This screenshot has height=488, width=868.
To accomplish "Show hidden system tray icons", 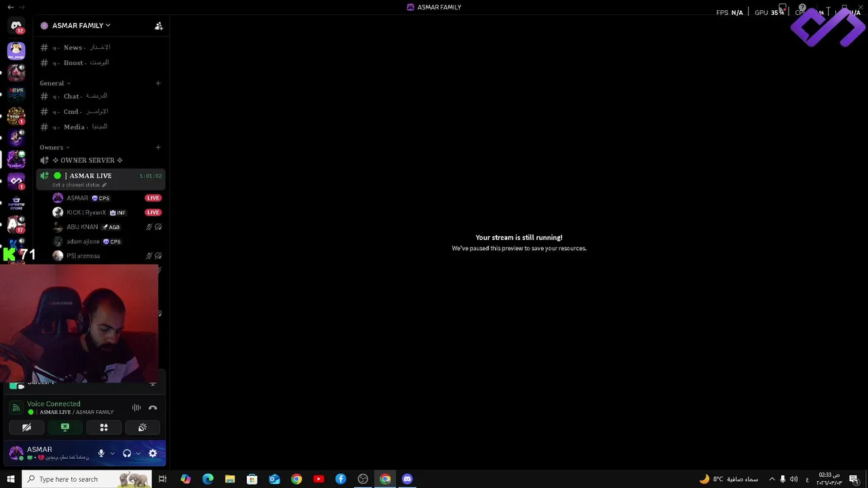I will coord(772,479).
